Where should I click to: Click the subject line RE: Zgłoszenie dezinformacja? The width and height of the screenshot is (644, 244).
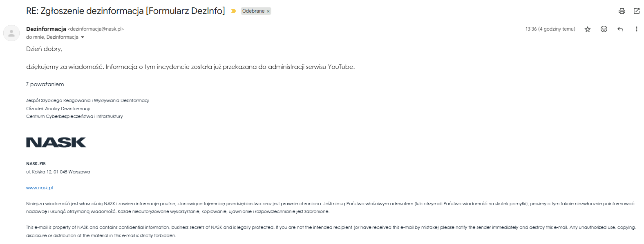pos(125,11)
